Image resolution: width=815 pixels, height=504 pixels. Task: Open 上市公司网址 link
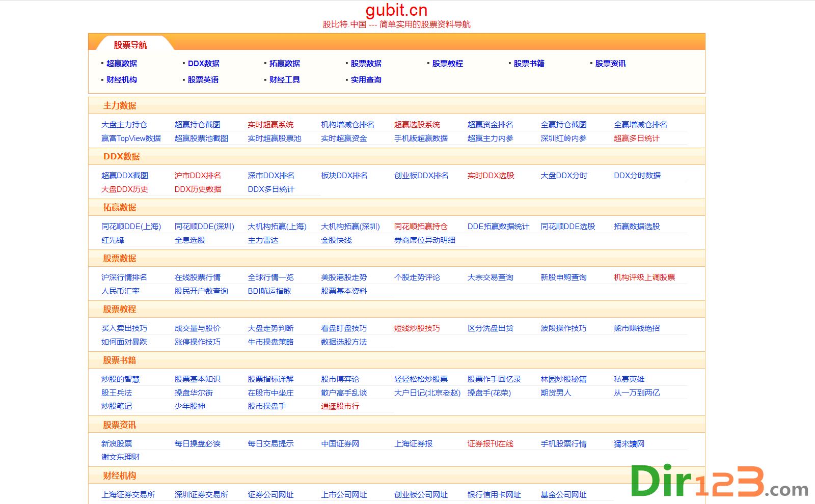[x=344, y=495]
